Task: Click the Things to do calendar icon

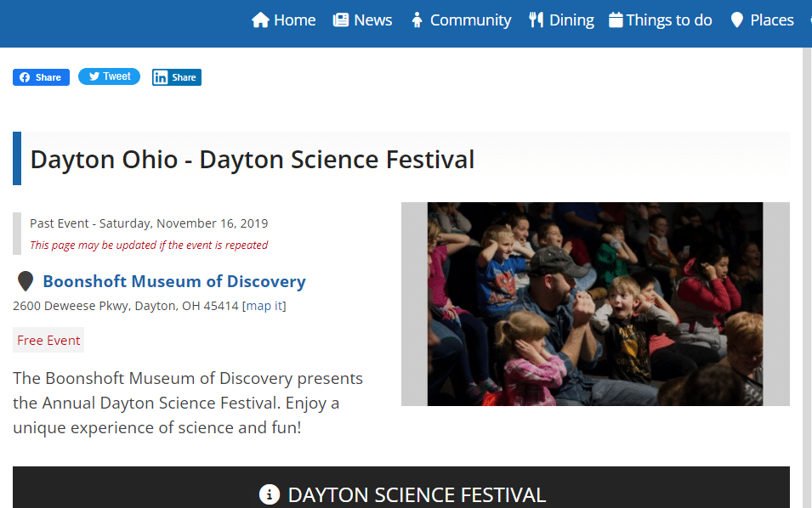Action: coord(616,20)
